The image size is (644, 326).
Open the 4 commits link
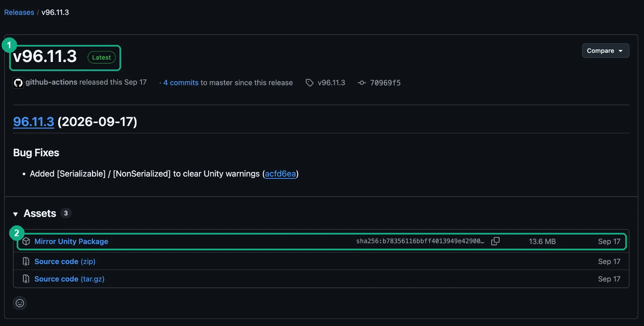[181, 83]
